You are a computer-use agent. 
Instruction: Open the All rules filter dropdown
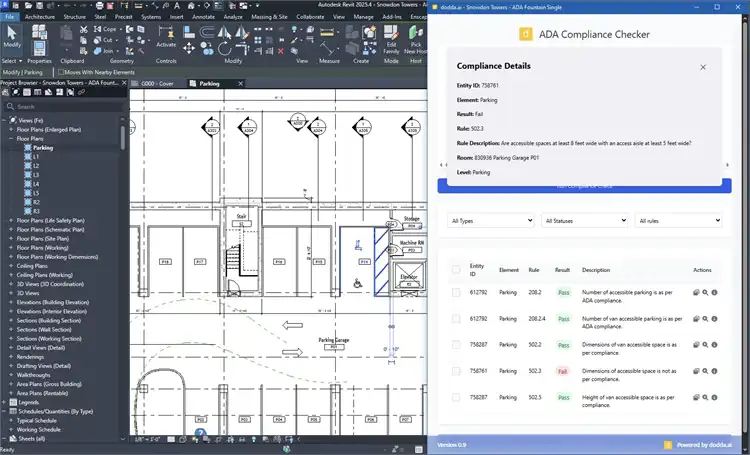tap(677, 220)
